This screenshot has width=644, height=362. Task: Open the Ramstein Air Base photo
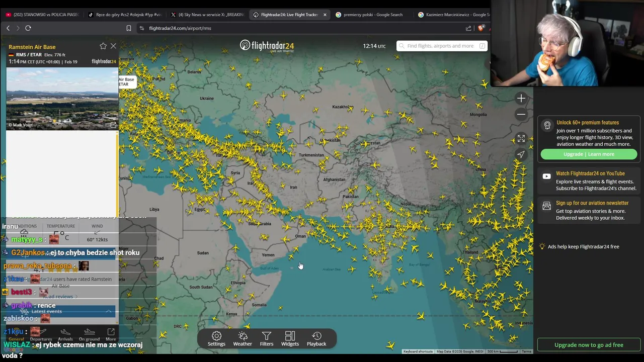62,99
